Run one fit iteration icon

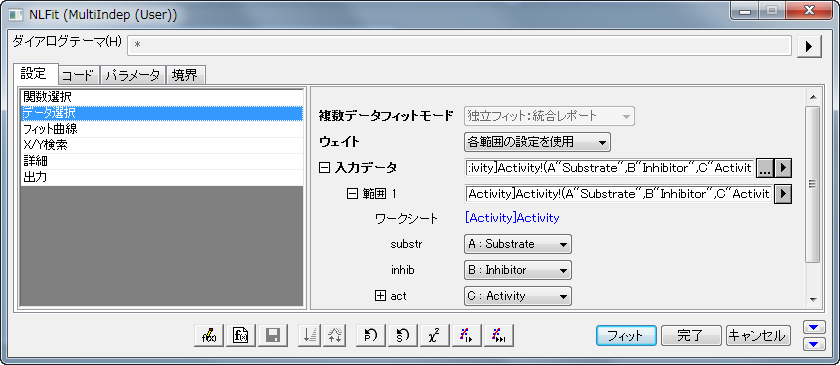pos(466,336)
